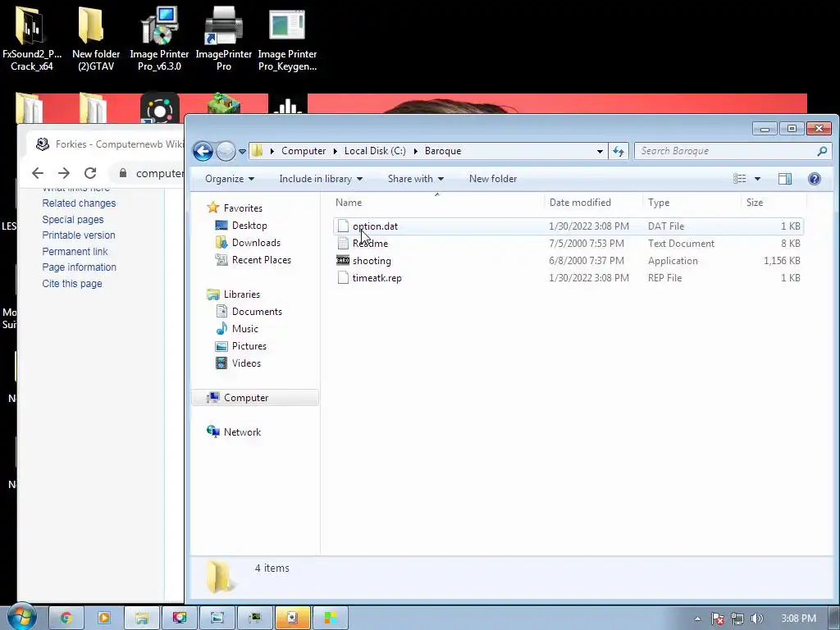Create a New folder in Baroque
Image resolution: width=840 pixels, height=630 pixels.
tap(493, 179)
